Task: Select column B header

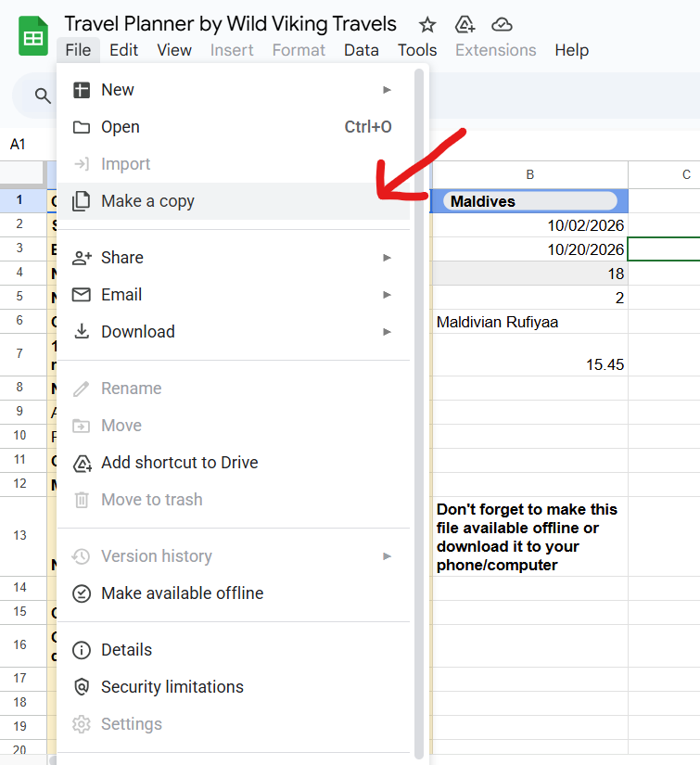Action: (x=529, y=174)
